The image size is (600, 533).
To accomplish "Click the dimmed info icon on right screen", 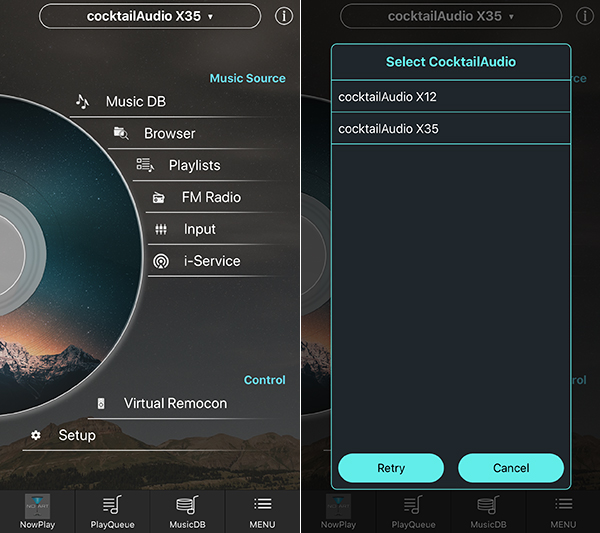I will (585, 16).
